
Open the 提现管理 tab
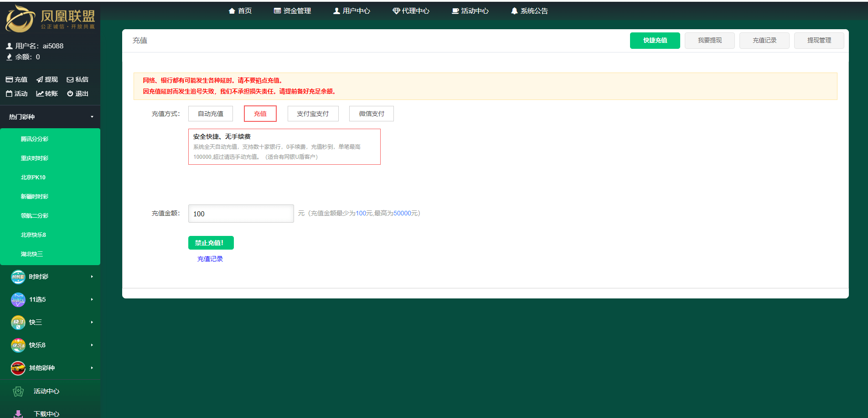click(x=819, y=41)
